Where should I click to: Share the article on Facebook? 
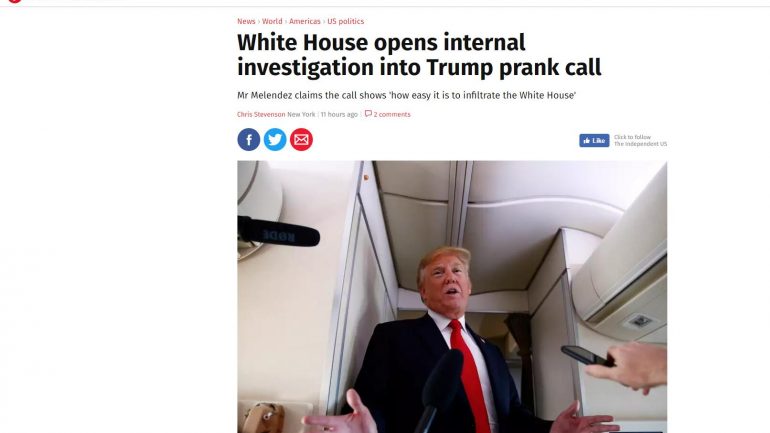(x=249, y=140)
